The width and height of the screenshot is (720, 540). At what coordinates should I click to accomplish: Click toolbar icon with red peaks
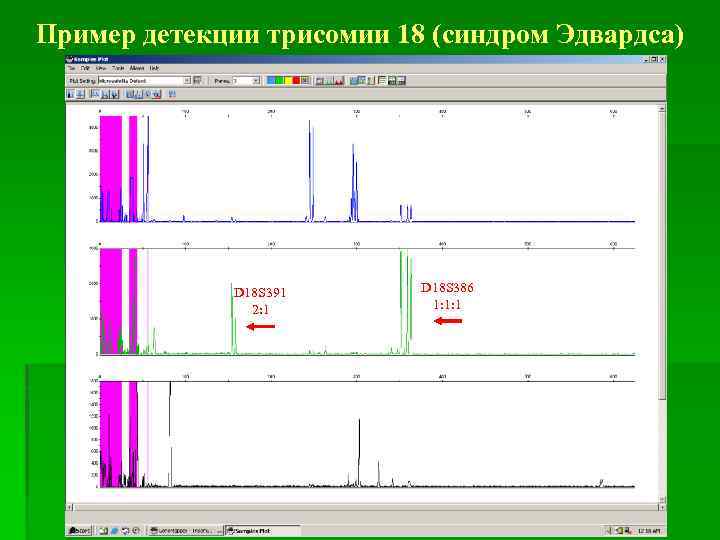[x=339, y=81]
